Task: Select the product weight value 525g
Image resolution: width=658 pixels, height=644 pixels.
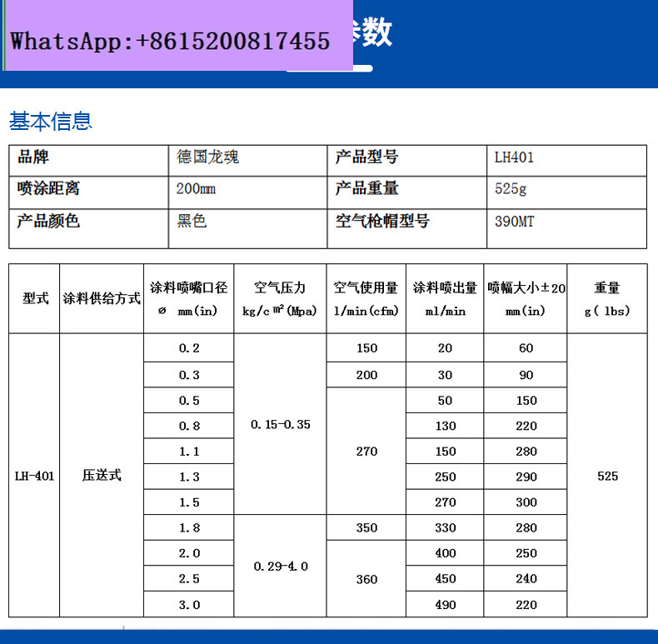Action: (511, 189)
